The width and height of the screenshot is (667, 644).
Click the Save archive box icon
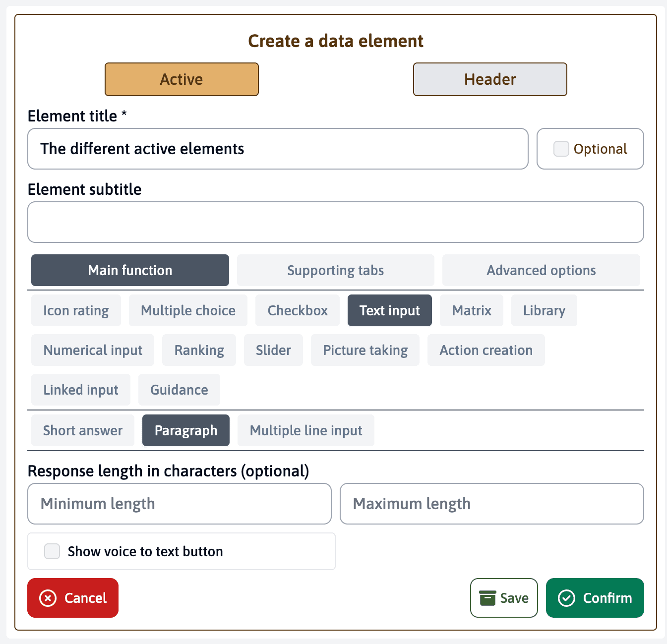pyautogui.click(x=487, y=598)
